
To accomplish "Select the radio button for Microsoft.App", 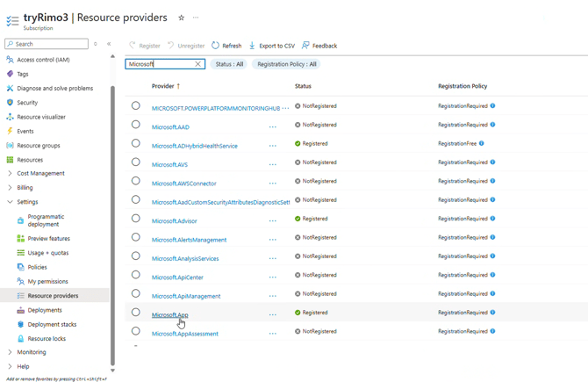I will tap(136, 313).
